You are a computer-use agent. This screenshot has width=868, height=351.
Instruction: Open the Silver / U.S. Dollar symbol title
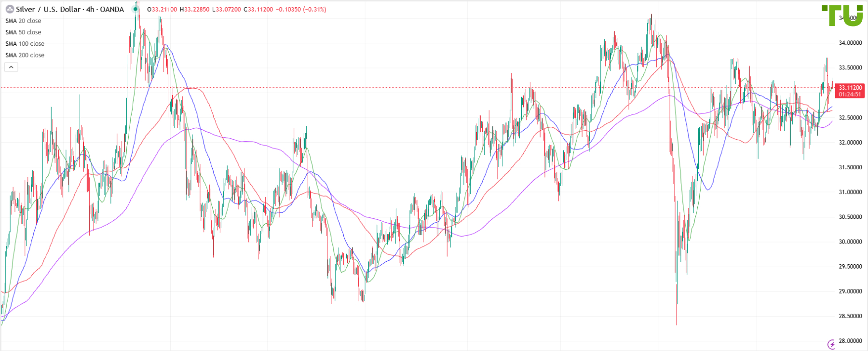click(x=70, y=9)
